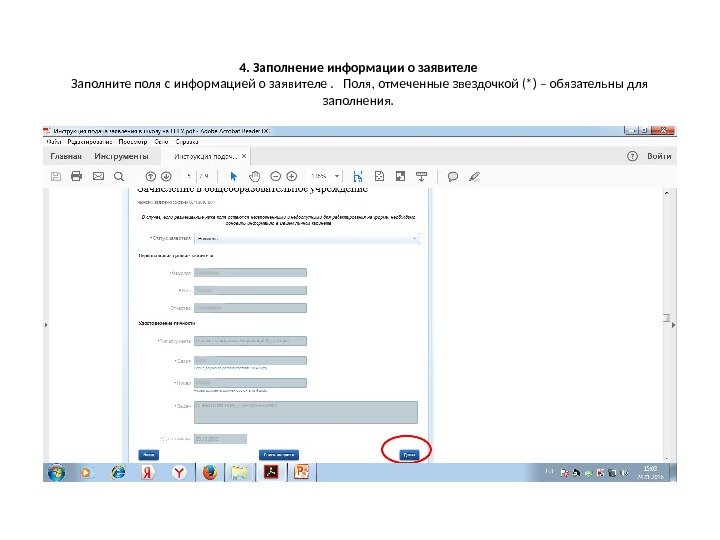The width and height of the screenshot is (720, 540).
Task: Select the Инструкция подач... document tab
Action: [x=205, y=156]
